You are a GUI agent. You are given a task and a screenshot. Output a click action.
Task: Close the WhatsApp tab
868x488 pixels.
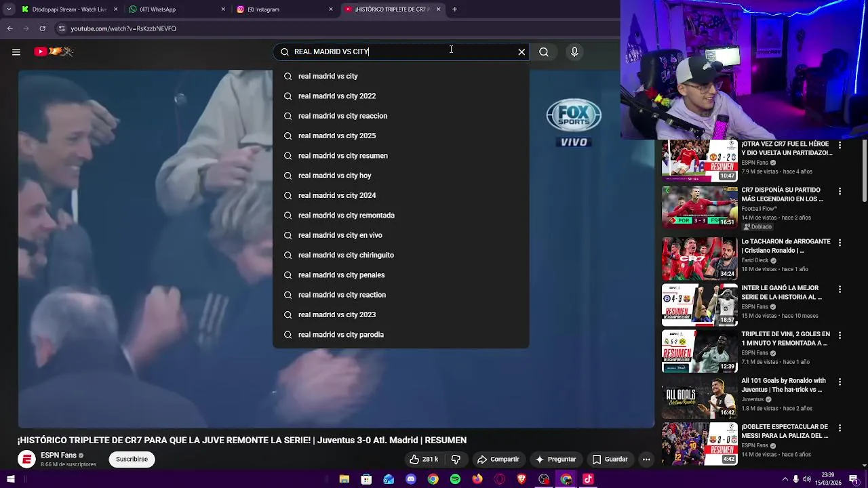(x=223, y=9)
